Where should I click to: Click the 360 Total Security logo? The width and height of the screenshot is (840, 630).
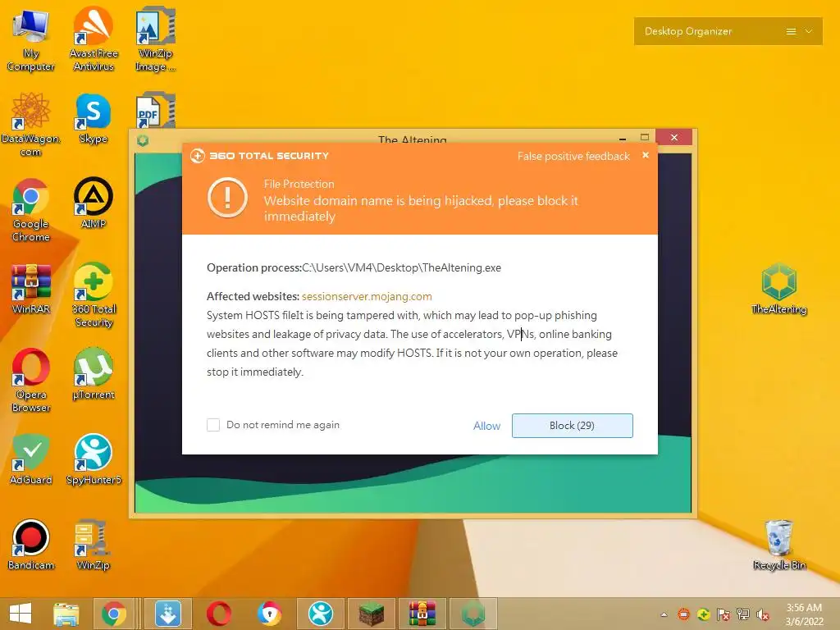pyautogui.click(x=198, y=156)
